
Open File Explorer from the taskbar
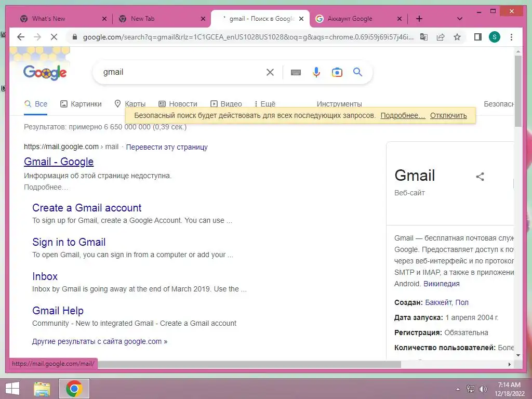(42, 389)
